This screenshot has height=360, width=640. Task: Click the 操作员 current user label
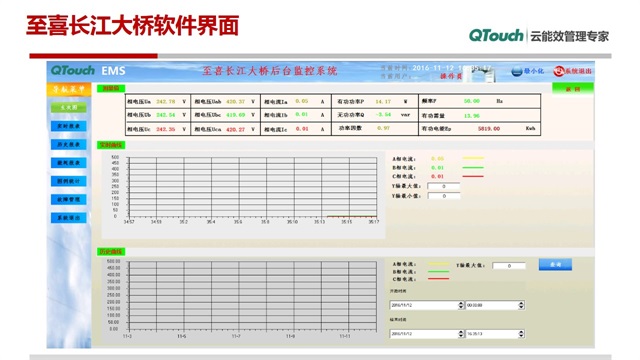coord(451,76)
